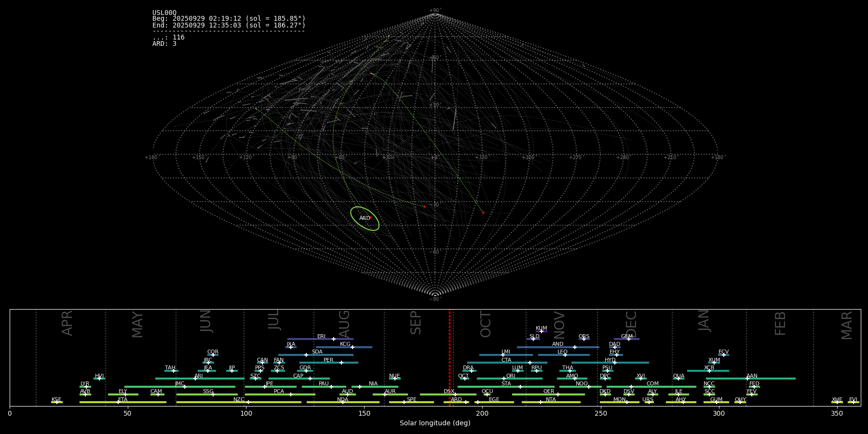Image resolution: width=868 pixels, height=434 pixels.
Task: Select the KUM shower peak marker
Action: coord(541,331)
